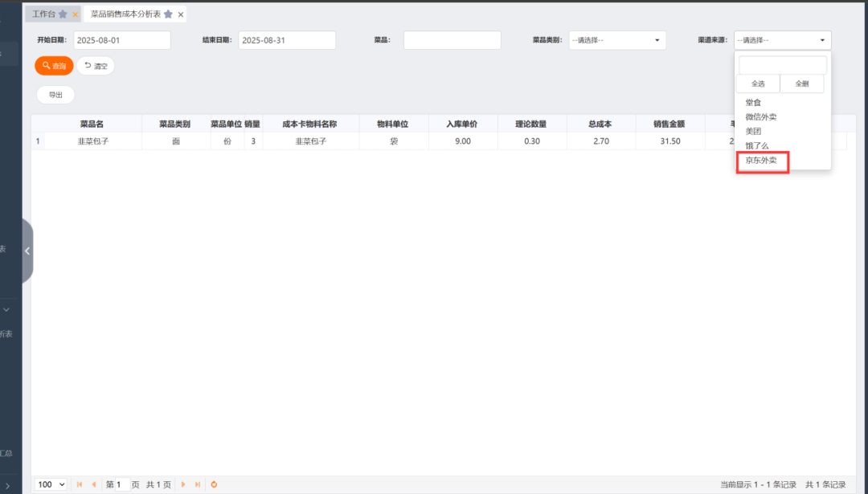Click the previous page arrow icon
The width and height of the screenshot is (868, 494).
(93, 484)
